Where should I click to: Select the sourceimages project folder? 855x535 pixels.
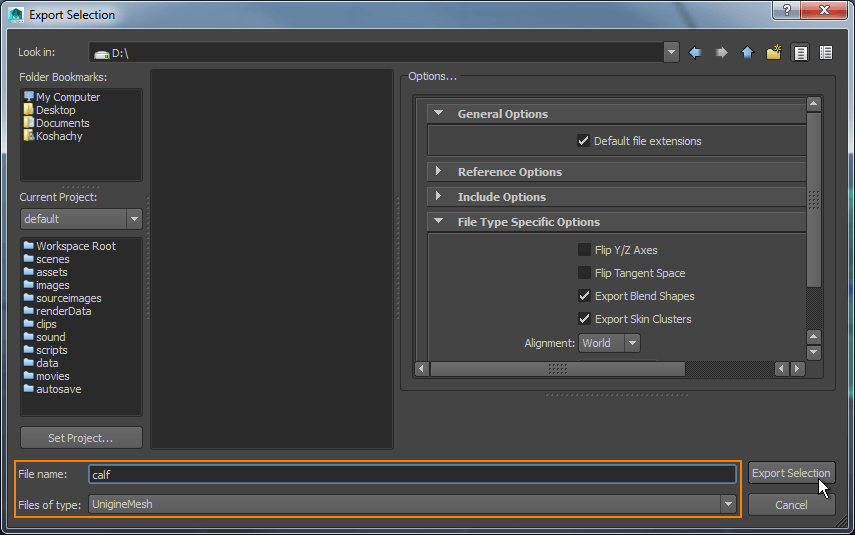point(68,298)
